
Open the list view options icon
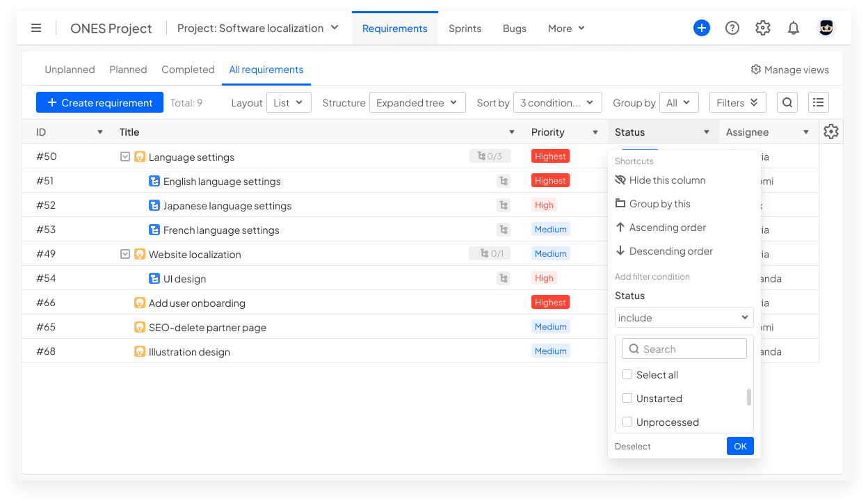(x=819, y=102)
